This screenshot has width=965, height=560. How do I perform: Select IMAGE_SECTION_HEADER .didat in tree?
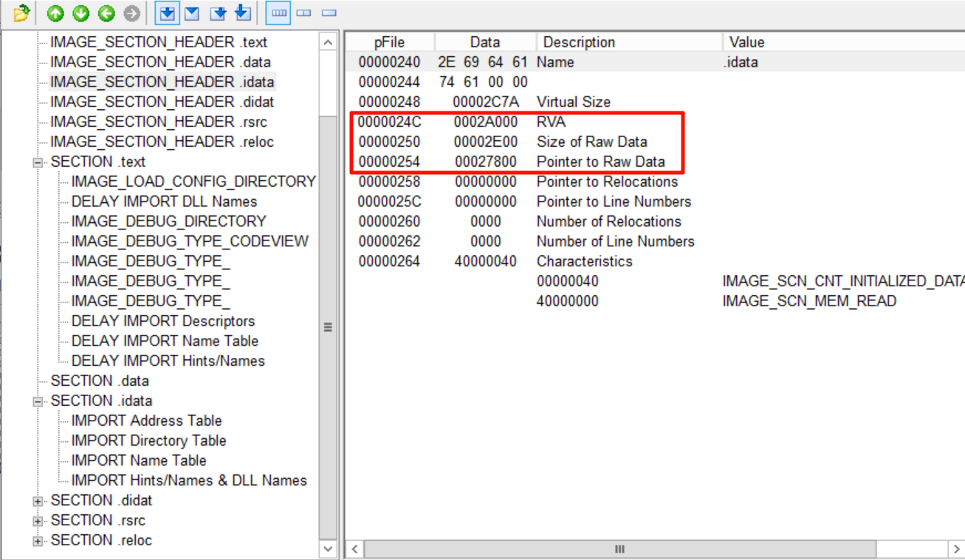click(x=162, y=102)
